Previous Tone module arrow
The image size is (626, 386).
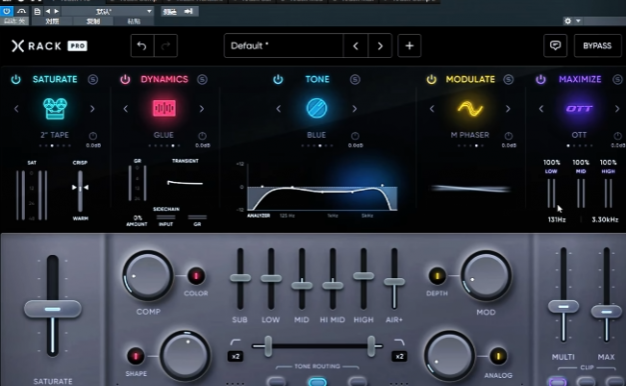[278, 109]
